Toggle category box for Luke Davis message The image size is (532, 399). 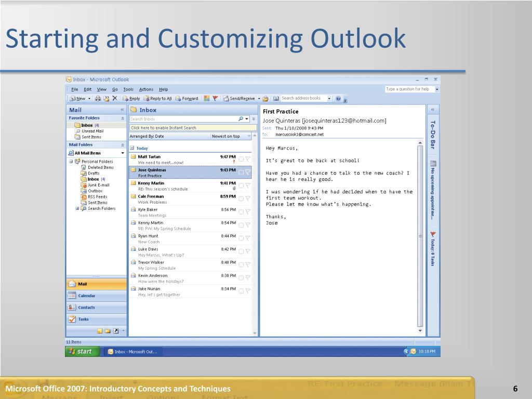point(241,251)
